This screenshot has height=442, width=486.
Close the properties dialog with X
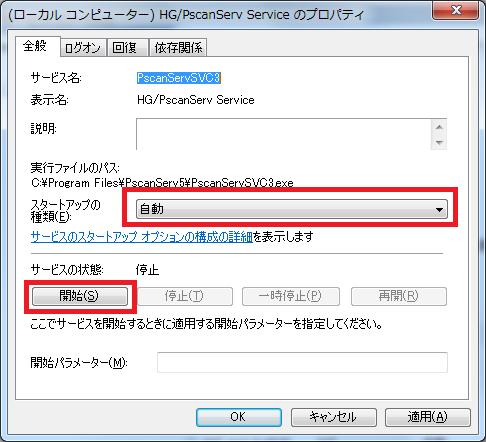click(455, 10)
